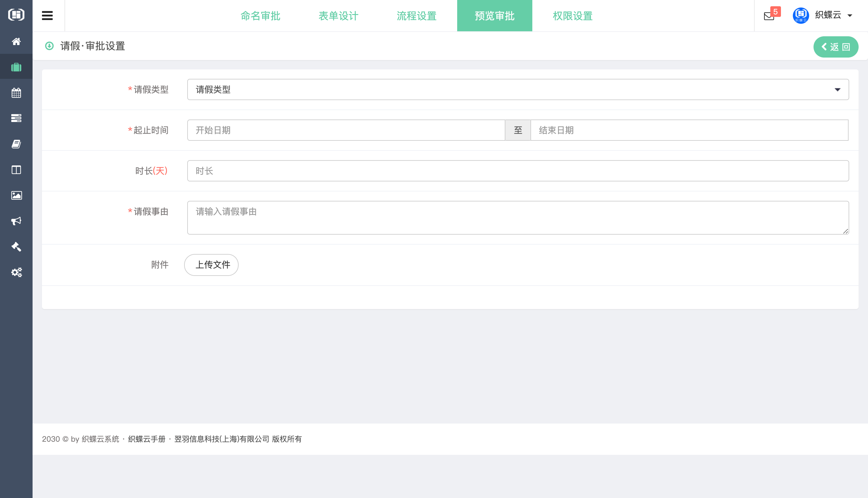Open the briefcase icon in sidebar
This screenshot has width=868, height=498.
16,67
